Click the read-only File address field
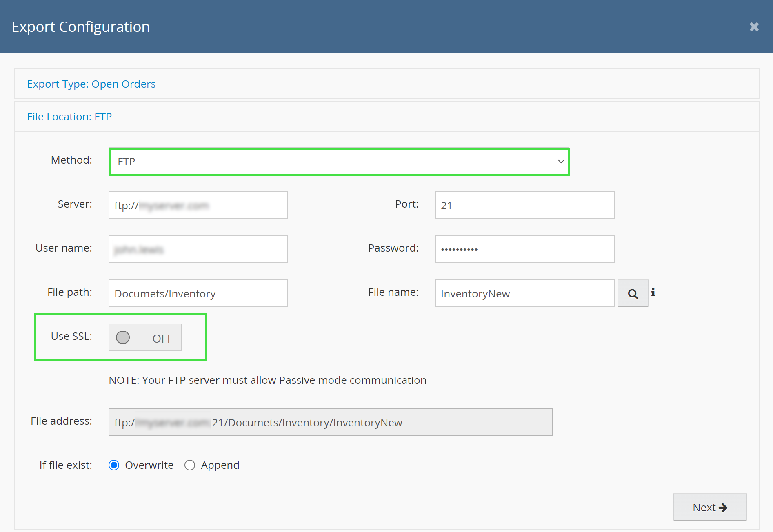Image resolution: width=773 pixels, height=532 pixels. point(330,422)
